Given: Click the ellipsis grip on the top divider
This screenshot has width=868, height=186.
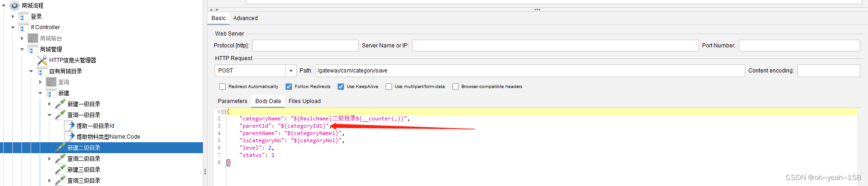Looking at the screenshot, I should [537, 10].
